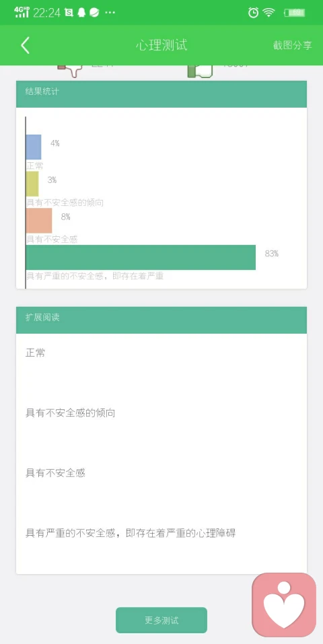
Task: Tap the notification bell status icon
Action: click(x=81, y=13)
